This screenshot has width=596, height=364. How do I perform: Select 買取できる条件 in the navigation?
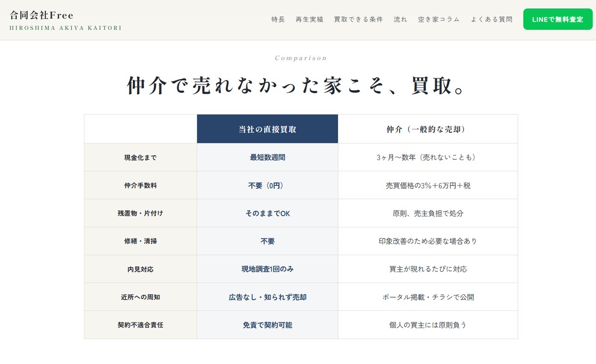358,20
